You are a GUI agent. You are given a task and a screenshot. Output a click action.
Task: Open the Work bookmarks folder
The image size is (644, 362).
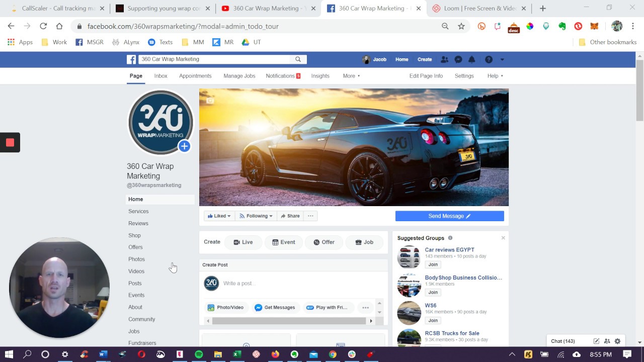click(54, 42)
